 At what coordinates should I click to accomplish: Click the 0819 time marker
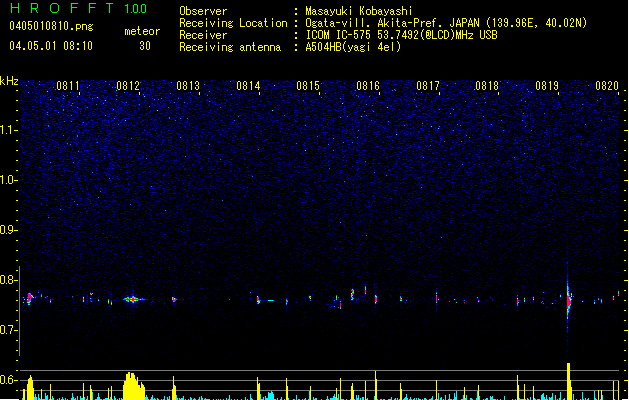(547, 86)
